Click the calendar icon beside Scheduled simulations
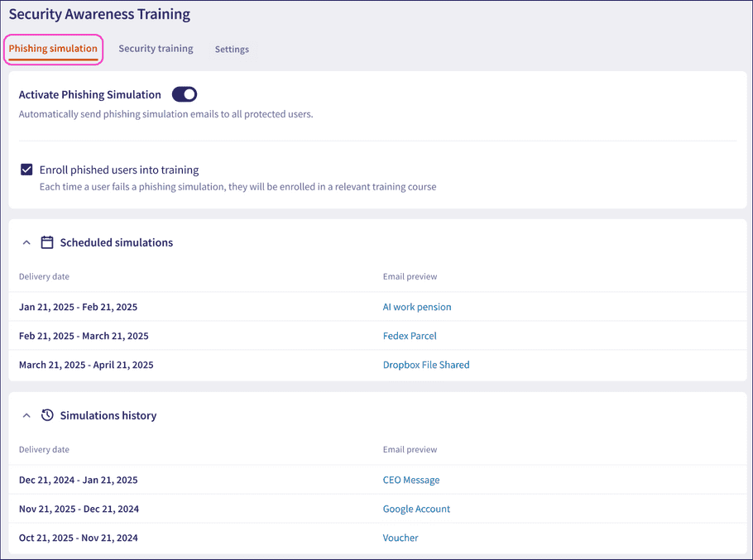The height and width of the screenshot is (560, 753). 47,242
